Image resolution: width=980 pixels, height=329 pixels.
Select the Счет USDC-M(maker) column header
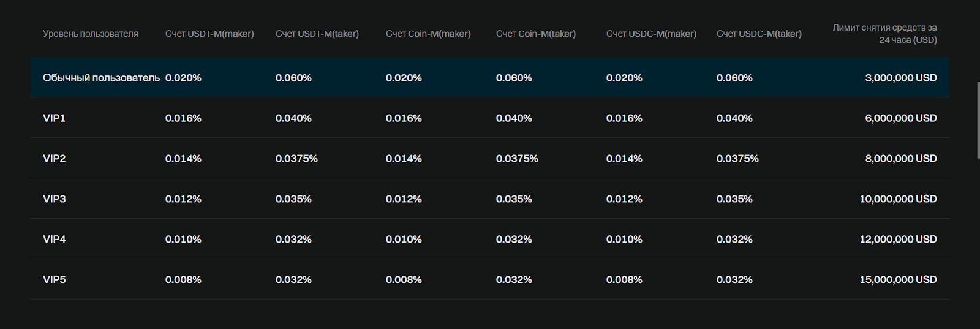651,34
